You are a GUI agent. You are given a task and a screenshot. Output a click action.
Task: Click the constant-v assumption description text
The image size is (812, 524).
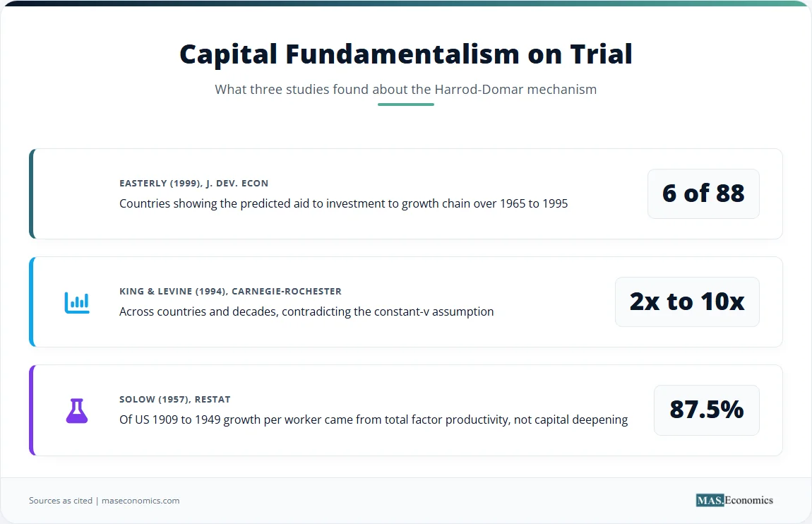[x=306, y=311]
